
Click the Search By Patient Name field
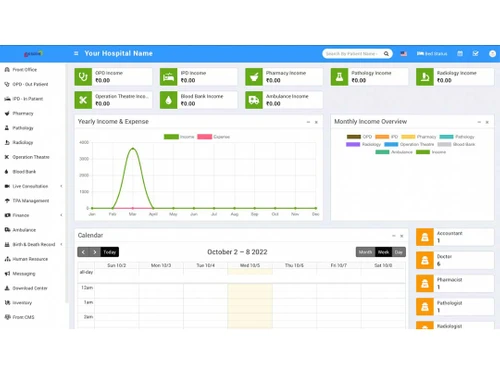(x=352, y=54)
